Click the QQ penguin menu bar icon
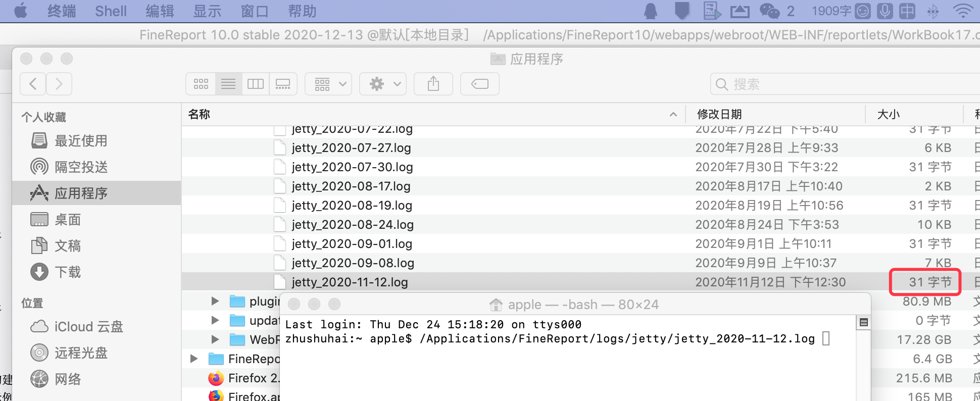The image size is (980, 401). pos(651,11)
